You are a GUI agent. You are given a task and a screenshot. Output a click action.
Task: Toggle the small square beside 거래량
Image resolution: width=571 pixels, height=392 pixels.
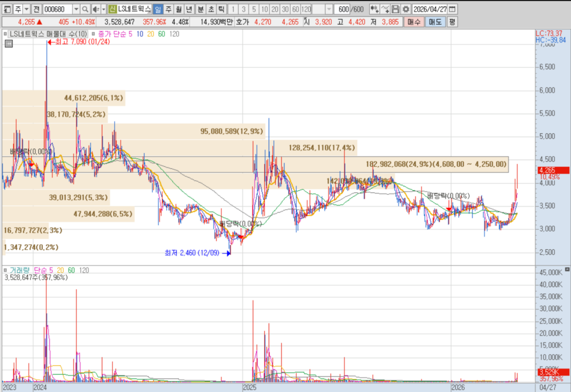(x=5, y=270)
